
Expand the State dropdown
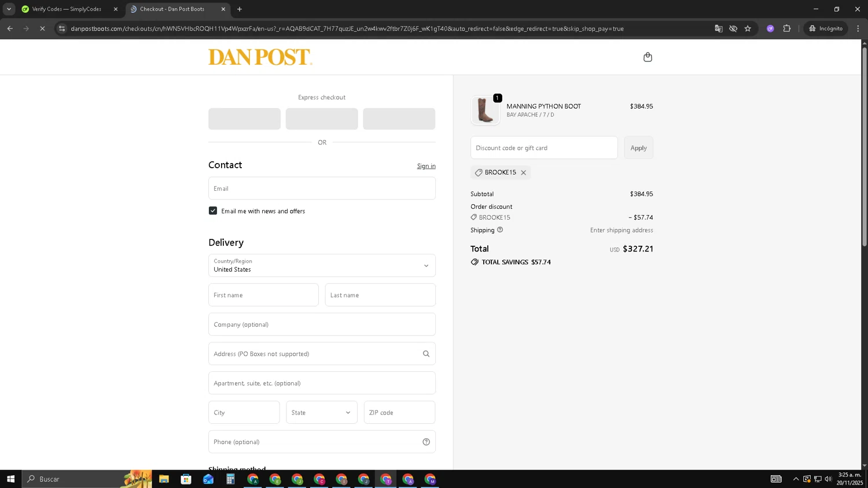[x=322, y=412]
